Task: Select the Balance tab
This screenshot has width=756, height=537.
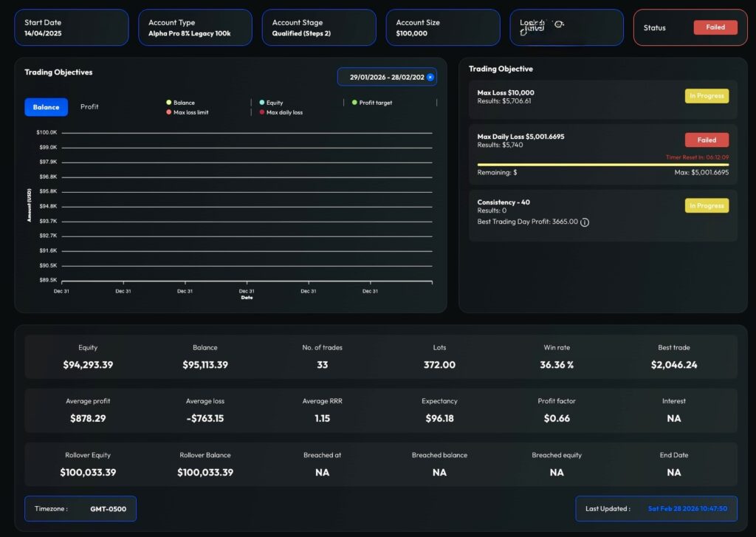Action: 45,106
